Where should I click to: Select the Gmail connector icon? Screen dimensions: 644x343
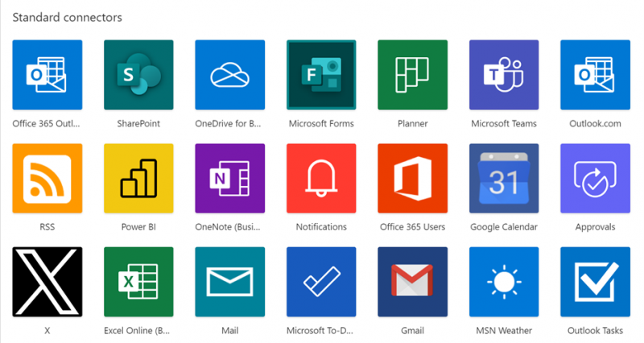click(x=412, y=282)
